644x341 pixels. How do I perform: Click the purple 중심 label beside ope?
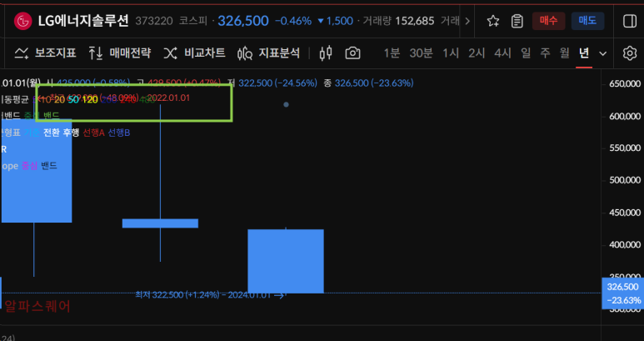29,166
